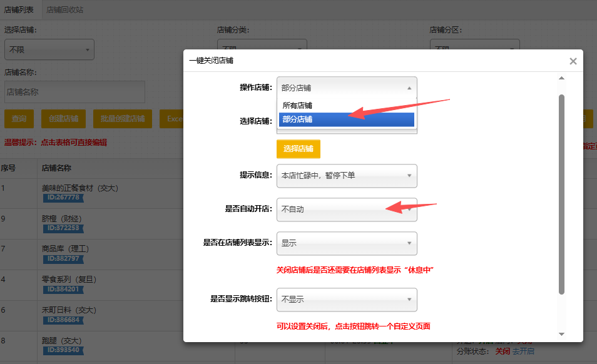This screenshot has width=597, height=364.
Task: Open the 操作店铺 dropdown
Action: 346,88
